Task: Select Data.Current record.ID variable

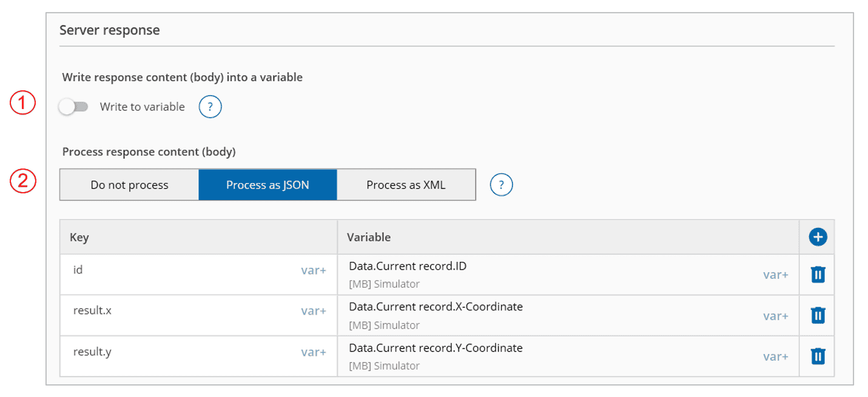Action: [x=408, y=266]
